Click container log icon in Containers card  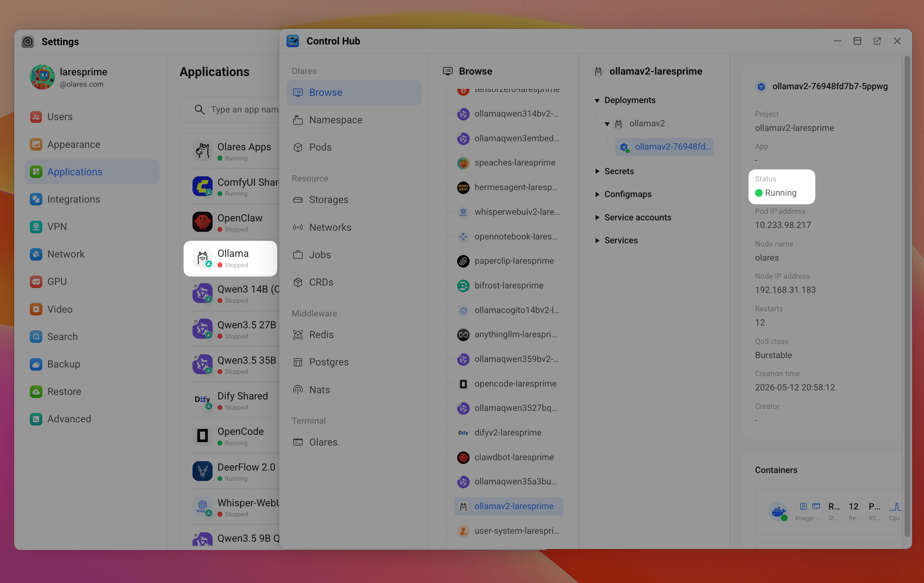click(803, 506)
